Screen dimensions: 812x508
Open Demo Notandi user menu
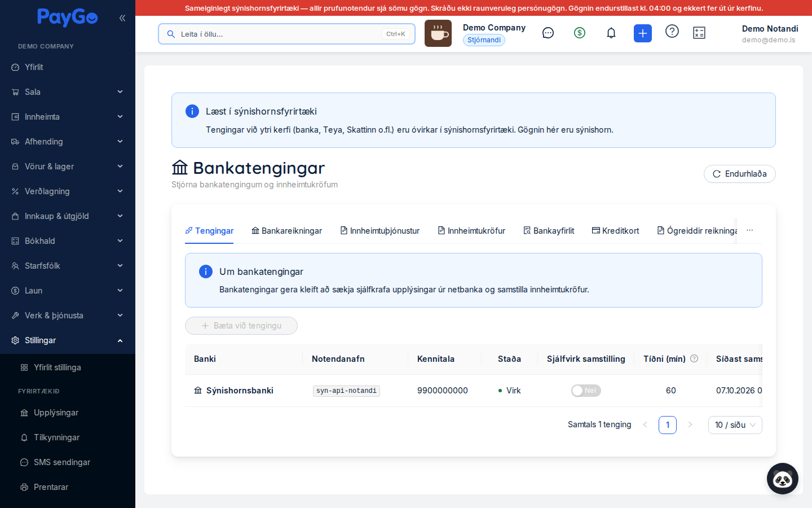point(770,34)
